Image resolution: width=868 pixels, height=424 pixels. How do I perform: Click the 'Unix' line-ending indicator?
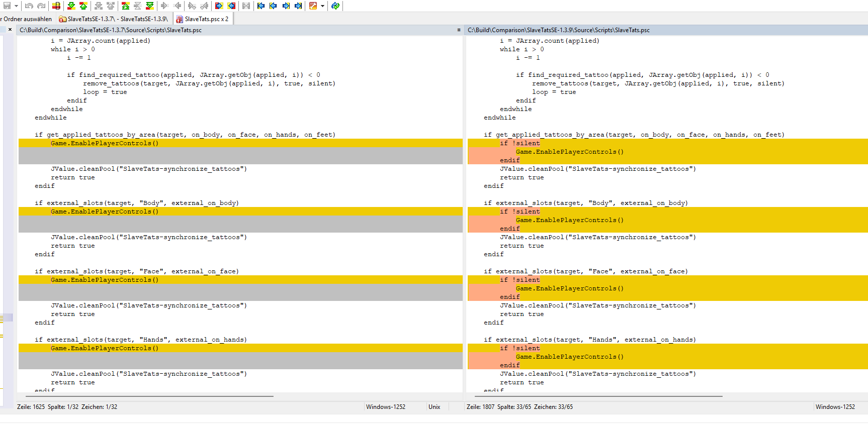435,407
